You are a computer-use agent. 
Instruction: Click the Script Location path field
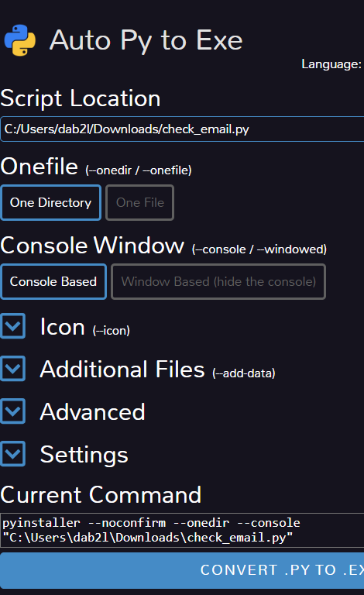[182, 129]
